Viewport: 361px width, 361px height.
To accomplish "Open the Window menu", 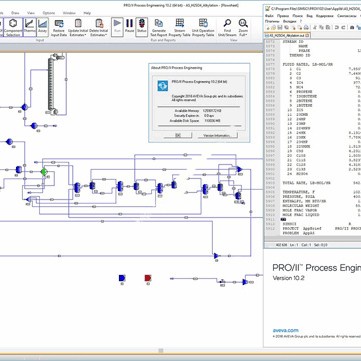I will point(69,13).
